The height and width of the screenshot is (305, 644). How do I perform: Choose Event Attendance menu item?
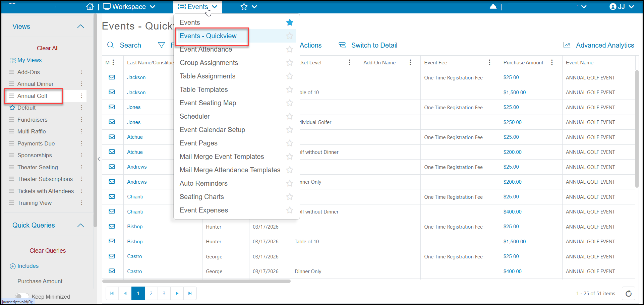point(206,49)
